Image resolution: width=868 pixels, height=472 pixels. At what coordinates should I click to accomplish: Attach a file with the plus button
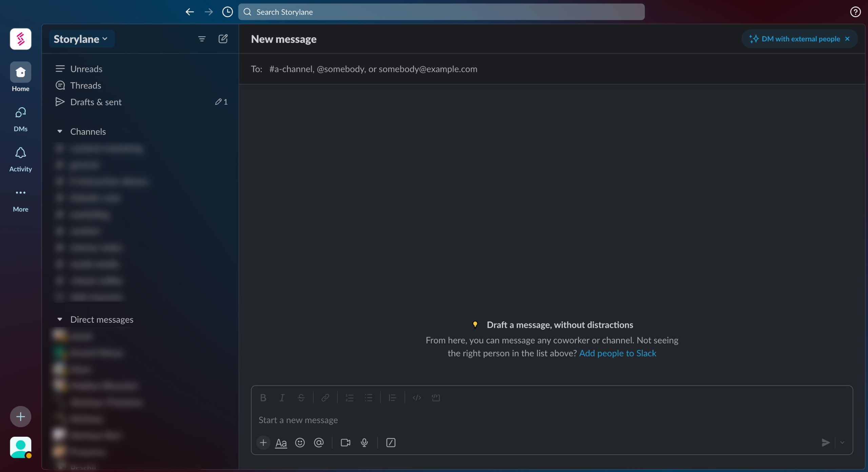[263, 442]
